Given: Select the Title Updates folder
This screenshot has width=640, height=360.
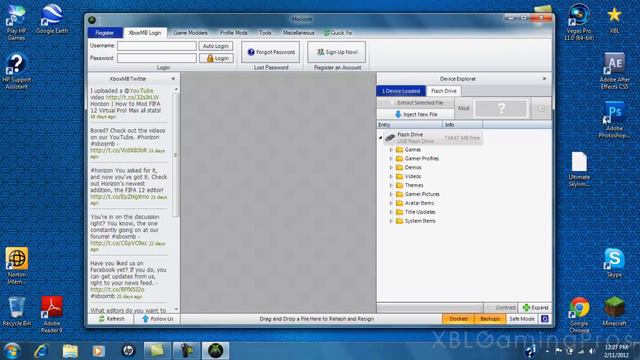Looking at the screenshot, I should click(x=416, y=212).
